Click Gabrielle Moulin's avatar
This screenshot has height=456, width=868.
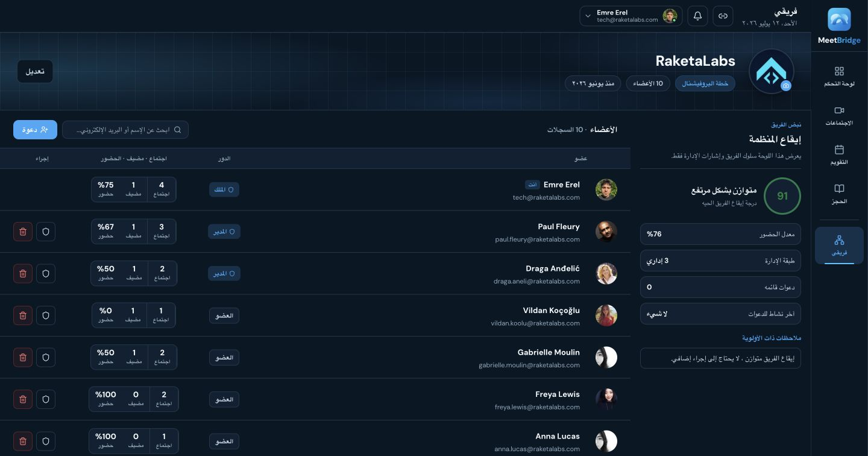(606, 357)
